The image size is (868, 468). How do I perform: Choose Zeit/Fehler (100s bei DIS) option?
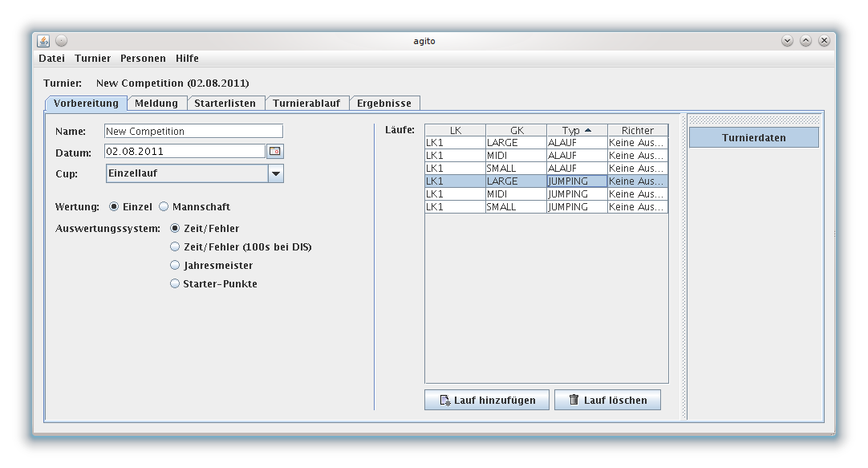[175, 247]
